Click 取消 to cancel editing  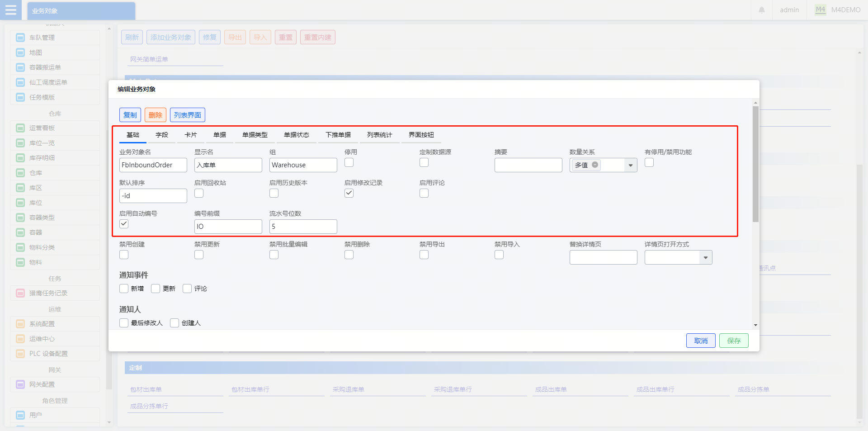[701, 341]
